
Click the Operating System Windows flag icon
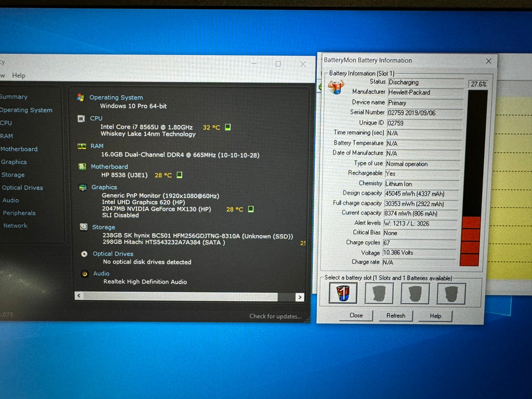tap(81, 98)
